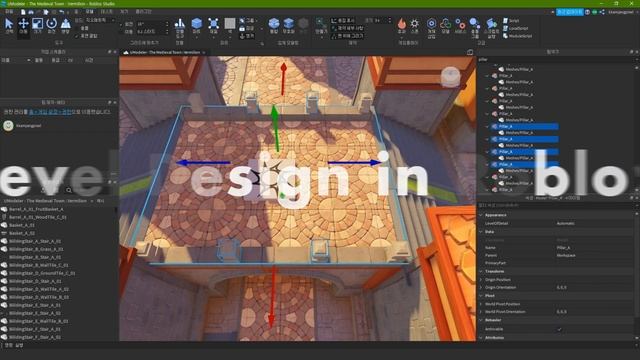Toggle the Collisions checkbox

(x=76, y=28)
